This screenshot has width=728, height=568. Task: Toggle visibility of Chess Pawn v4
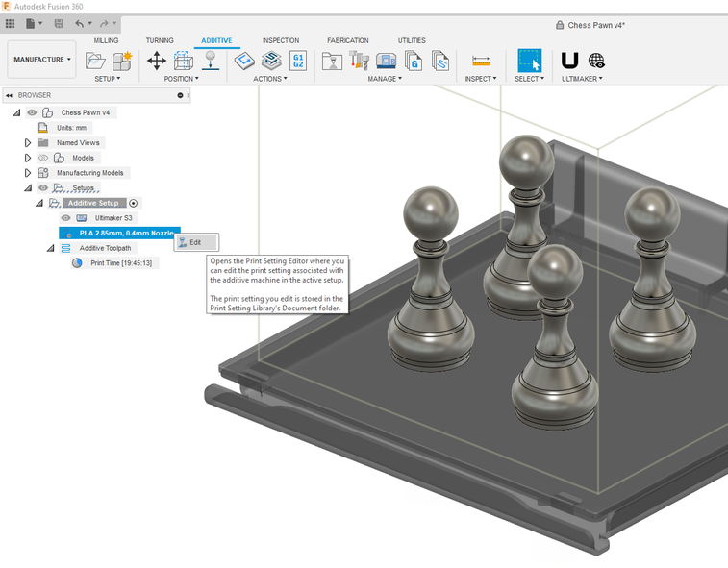click(32, 112)
